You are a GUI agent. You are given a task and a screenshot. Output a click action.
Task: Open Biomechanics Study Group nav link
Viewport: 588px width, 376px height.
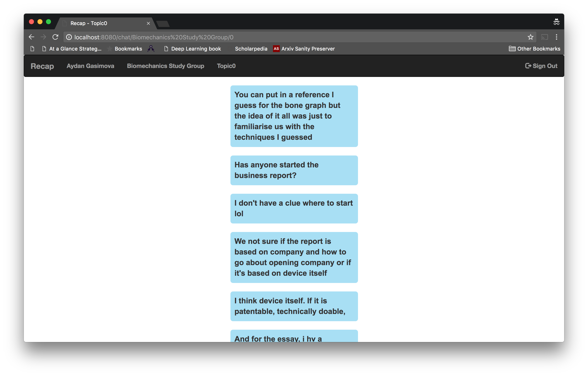(165, 66)
